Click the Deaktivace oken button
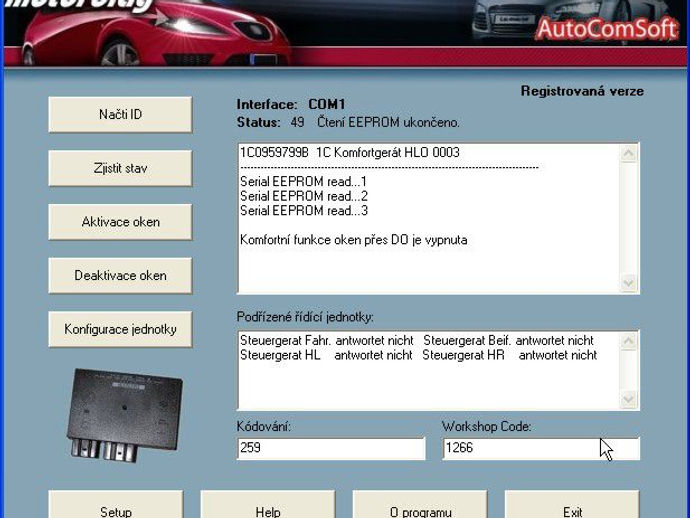690x518 pixels. pyautogui.click(x=120, y=276)
